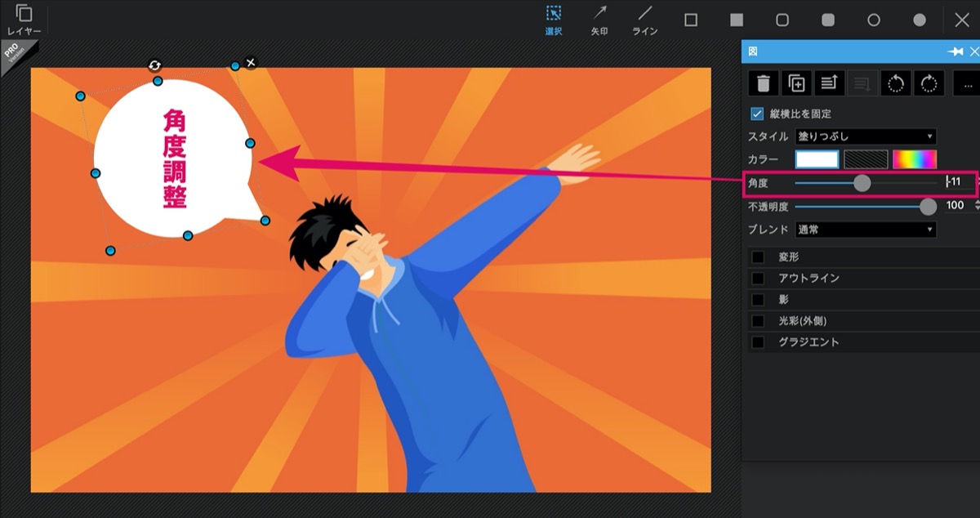This screenshot has height=518, width=980.
Task: Open the レイヤー layers panel
Action: (24, 20)
